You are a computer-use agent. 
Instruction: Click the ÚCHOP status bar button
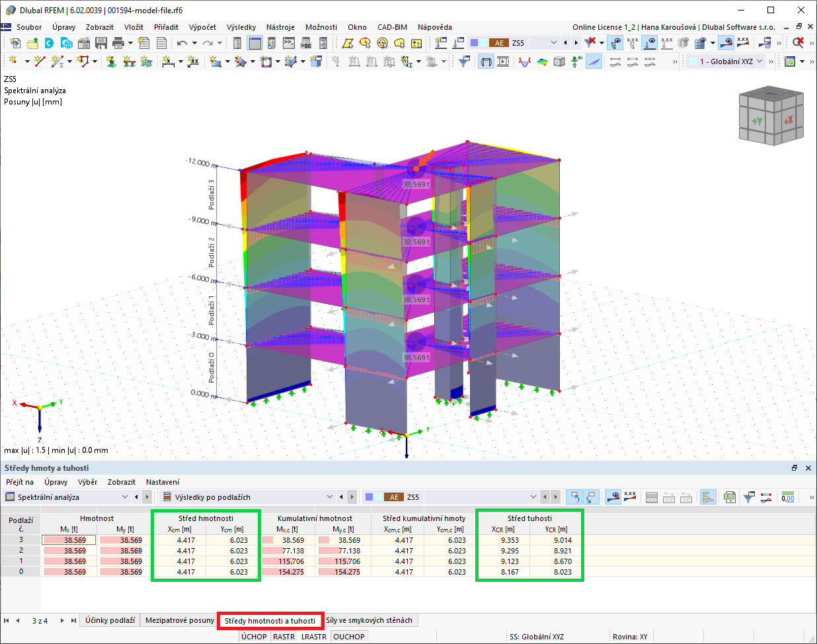click(254, 637)
